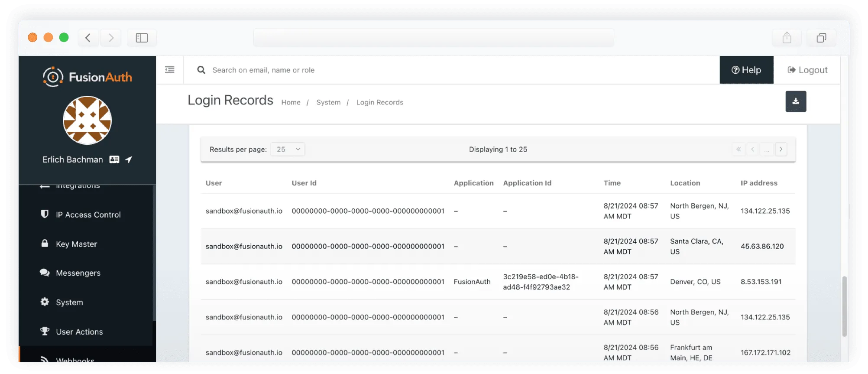Click the chat bubbles Messengers icon
This screenshot has height=374, width=868.
click(45, 273)
